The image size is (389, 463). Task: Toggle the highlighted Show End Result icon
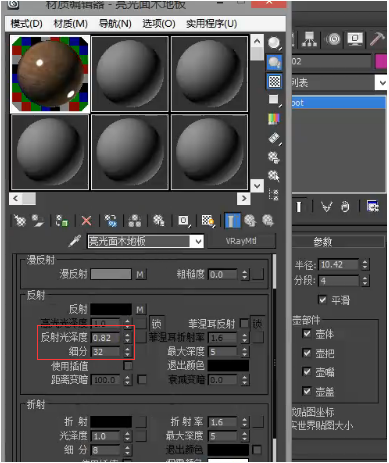point(232,221)
